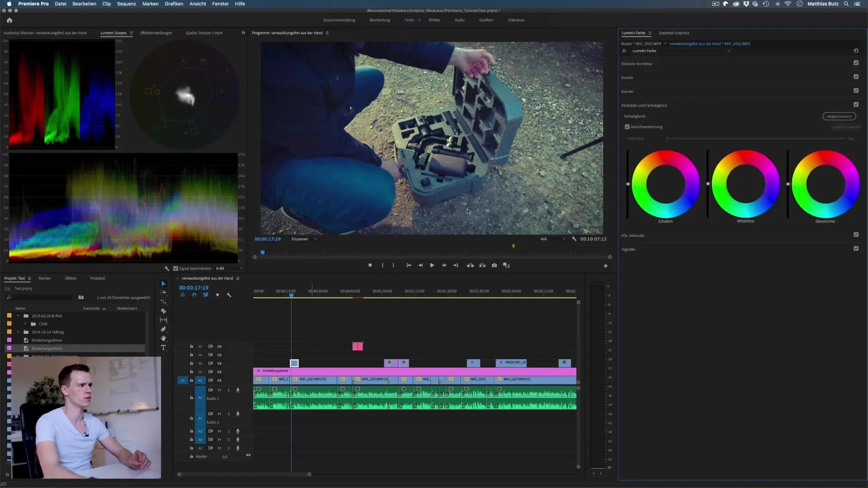868x488 pixels.
Task: Add a timeline marker via shield icon
Action: pos(217,295)
